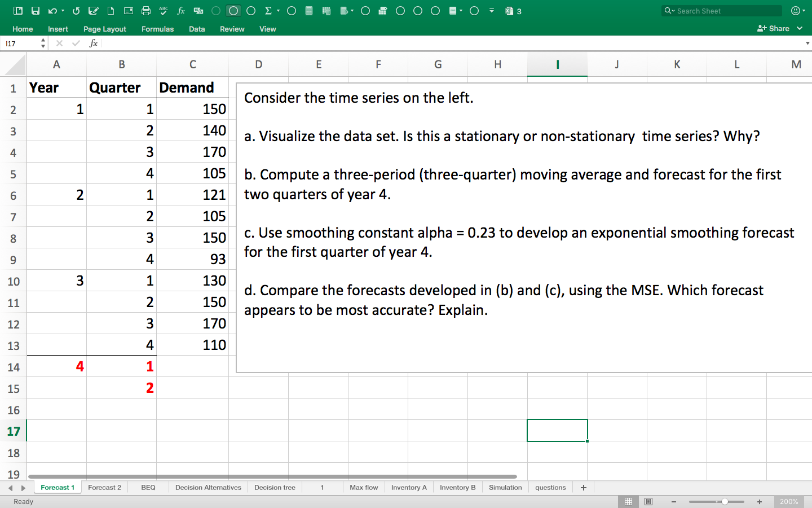Click the New document icon
Viewport: 812px width, 508px height.
[x=111, y=10]
